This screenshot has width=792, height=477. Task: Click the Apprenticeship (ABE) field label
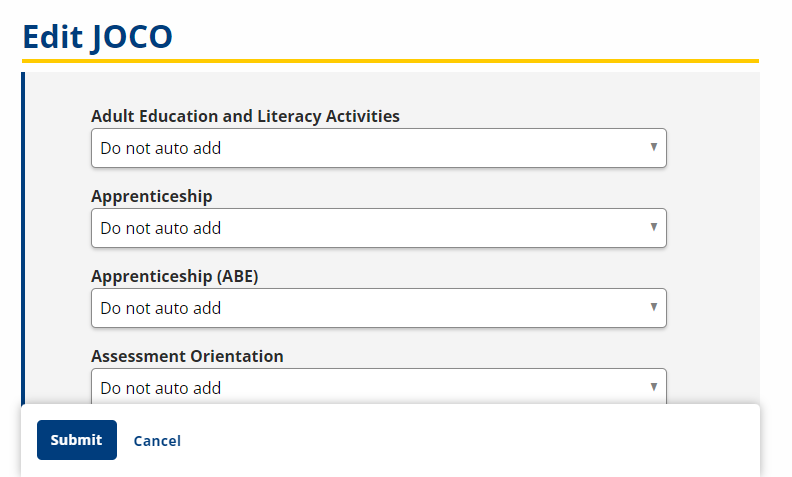pyautogui.click(x=175, y=276)
